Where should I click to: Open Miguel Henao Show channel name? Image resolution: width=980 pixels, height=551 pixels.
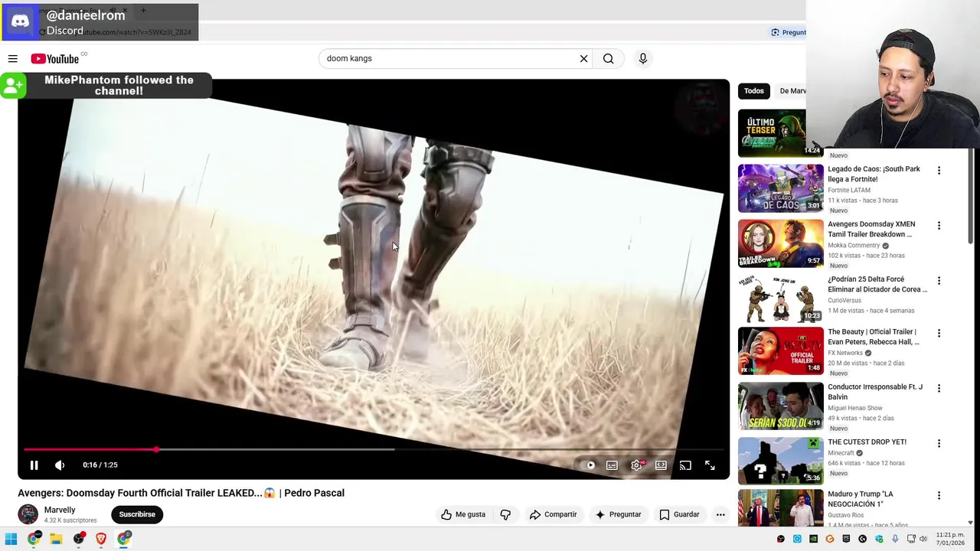coord(855,408)
